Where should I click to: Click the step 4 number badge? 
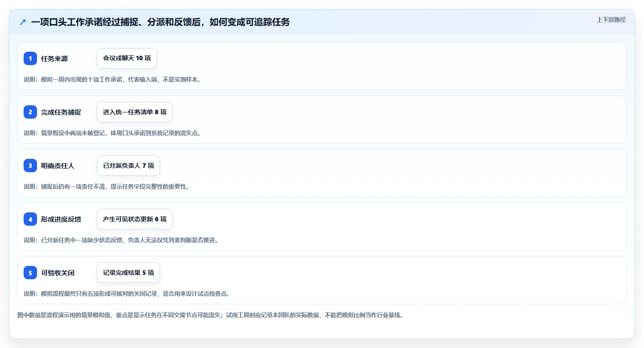point(30,219)
